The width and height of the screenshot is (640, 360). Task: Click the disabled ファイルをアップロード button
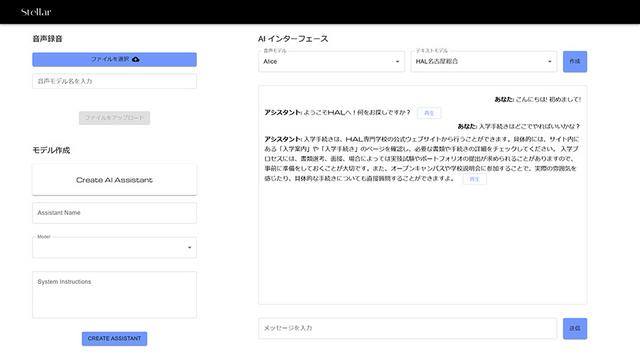[x=114, y=118]
